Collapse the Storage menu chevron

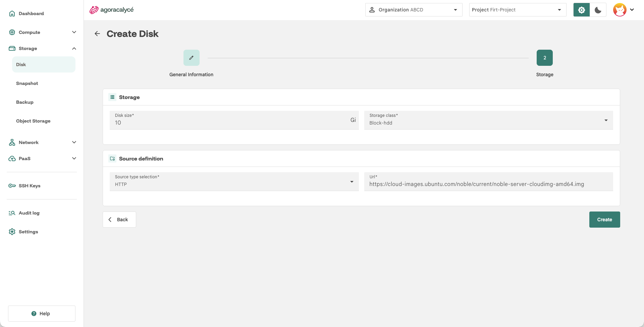click(74, 48)
